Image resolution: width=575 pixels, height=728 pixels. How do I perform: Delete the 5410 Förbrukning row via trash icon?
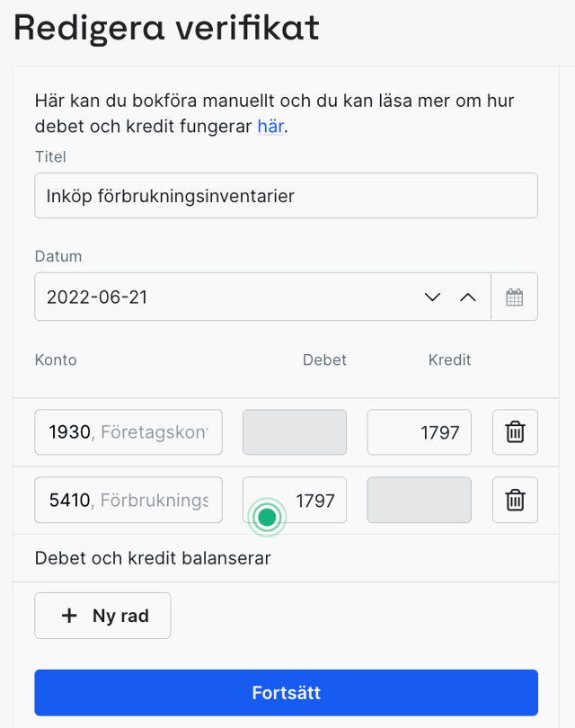click(514, 500)
